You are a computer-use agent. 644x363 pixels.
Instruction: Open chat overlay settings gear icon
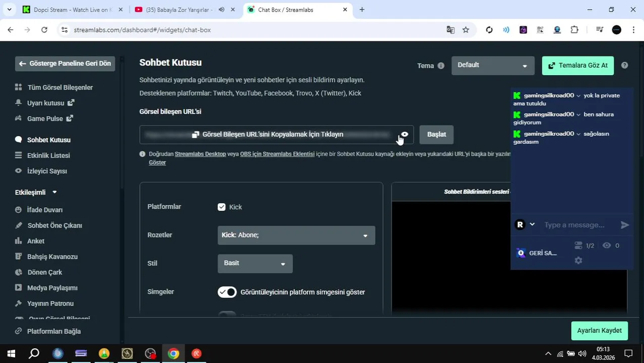click(x=578, y=261)
